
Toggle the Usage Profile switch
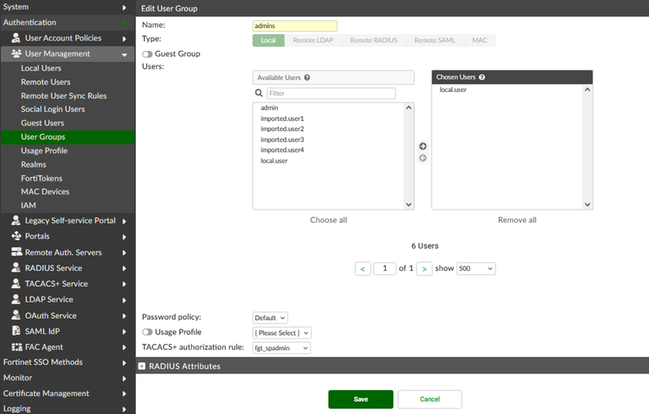pyautogui.click(x=147, y=332)
